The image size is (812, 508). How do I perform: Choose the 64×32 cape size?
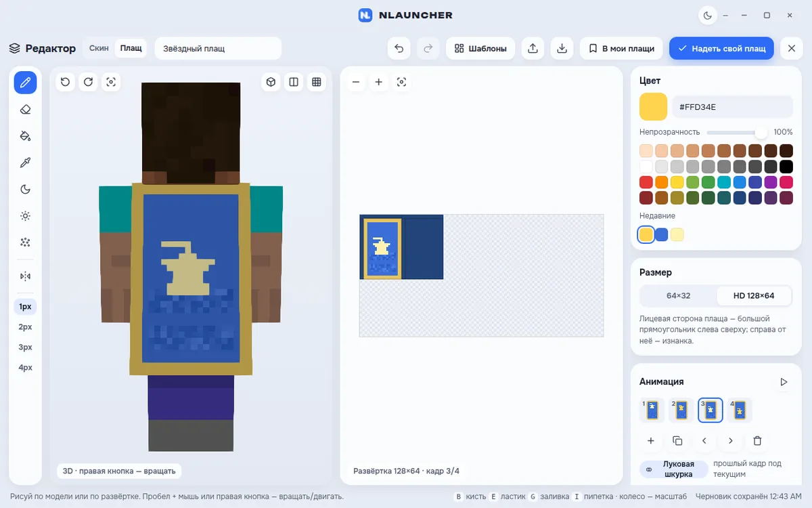click(678, 296)
